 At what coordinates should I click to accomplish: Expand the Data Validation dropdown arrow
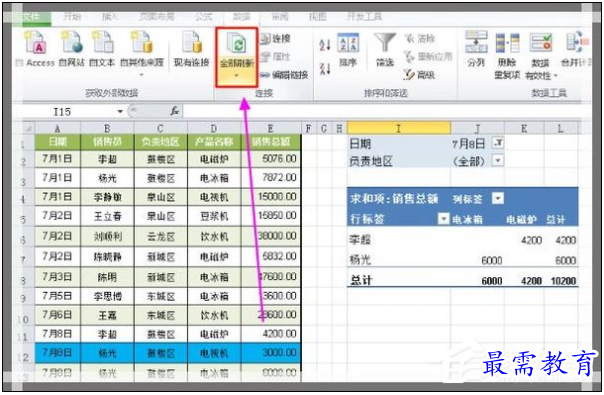pyautogui.click(x=555, y=76)
